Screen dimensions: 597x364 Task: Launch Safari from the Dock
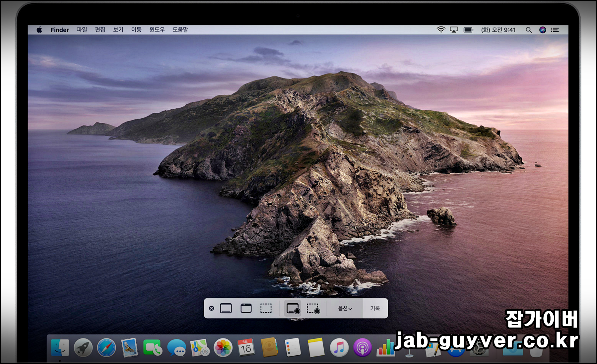pyautogui.click(x=106, y=347)
